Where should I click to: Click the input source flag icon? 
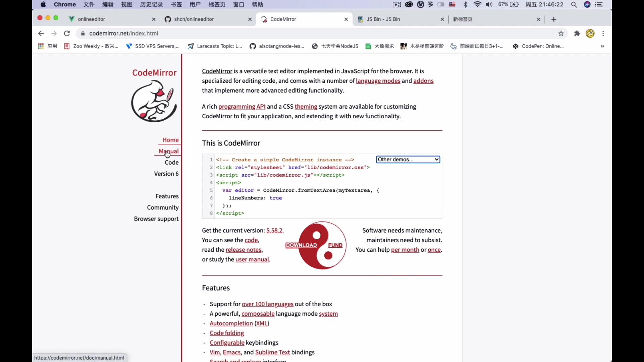click(452, 5)
